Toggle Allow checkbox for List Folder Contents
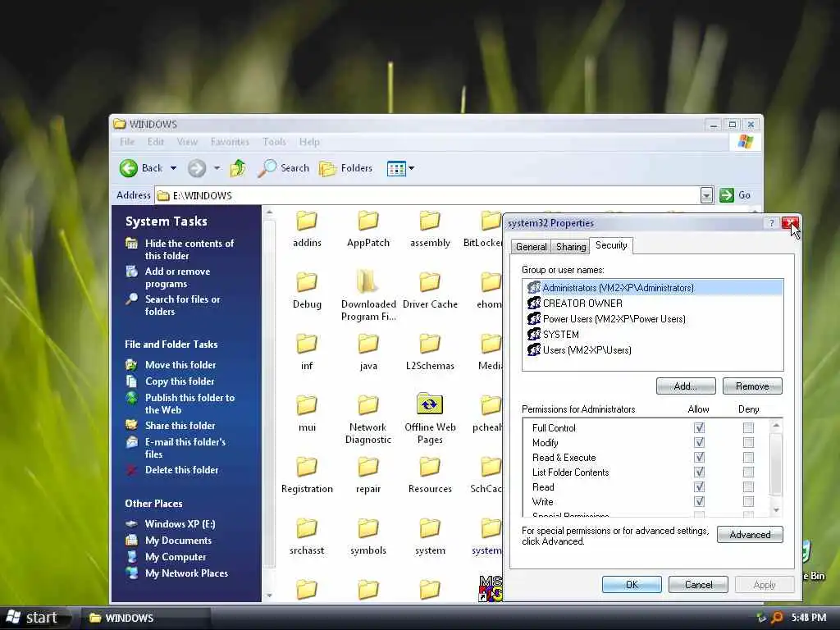Screen dimensions: 840x630 click(x=699, y=472)
